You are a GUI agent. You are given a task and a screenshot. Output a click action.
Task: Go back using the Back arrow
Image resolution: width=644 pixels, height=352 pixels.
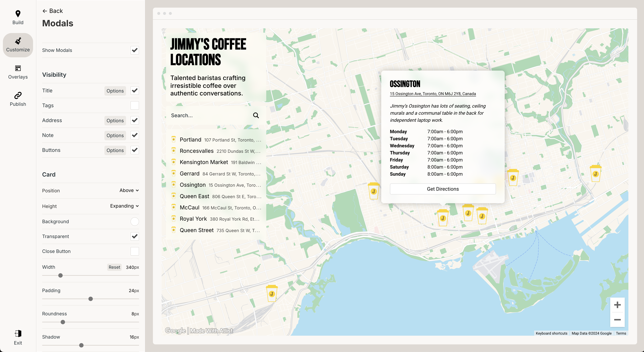52,11
